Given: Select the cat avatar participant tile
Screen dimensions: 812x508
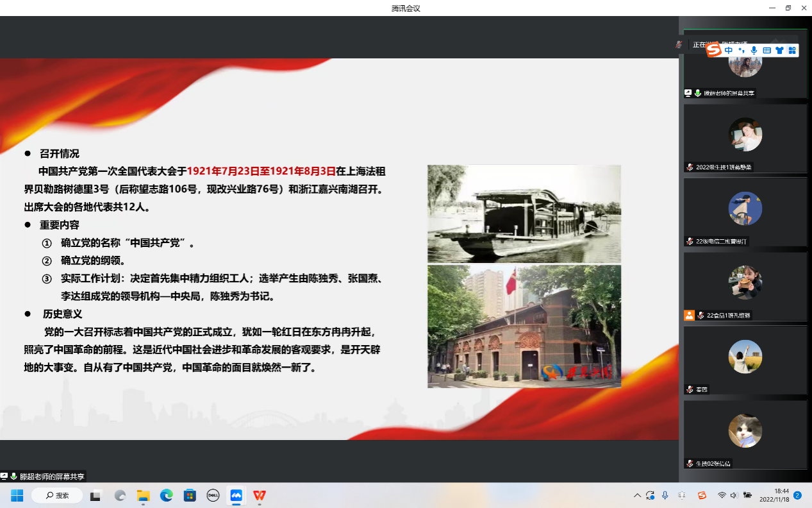Looking at the screenshot, I should [745, 430].
